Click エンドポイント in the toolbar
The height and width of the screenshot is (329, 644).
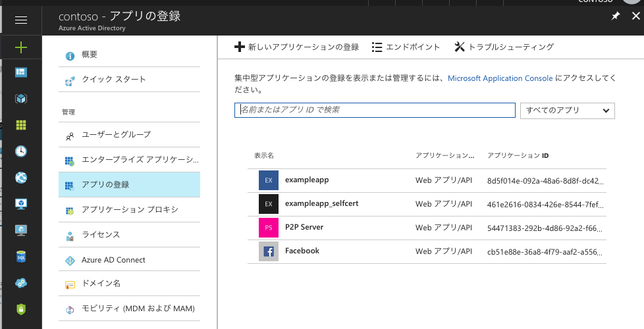tap(406, 47)
